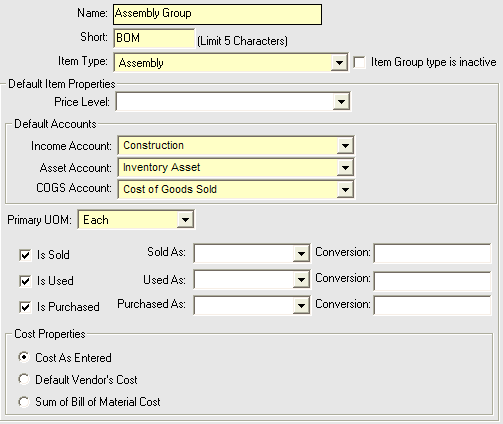This screenshot has height=424, width=503.
Task: Expand the COGS Account dropdown
Action: tap(345, 190)
